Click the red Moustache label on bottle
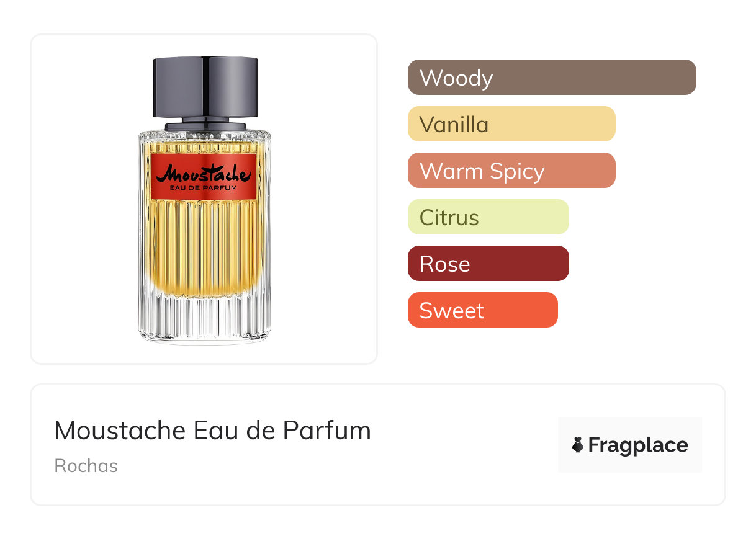The width and height of the screenshot is (756, 536). (x=204, y=177)
